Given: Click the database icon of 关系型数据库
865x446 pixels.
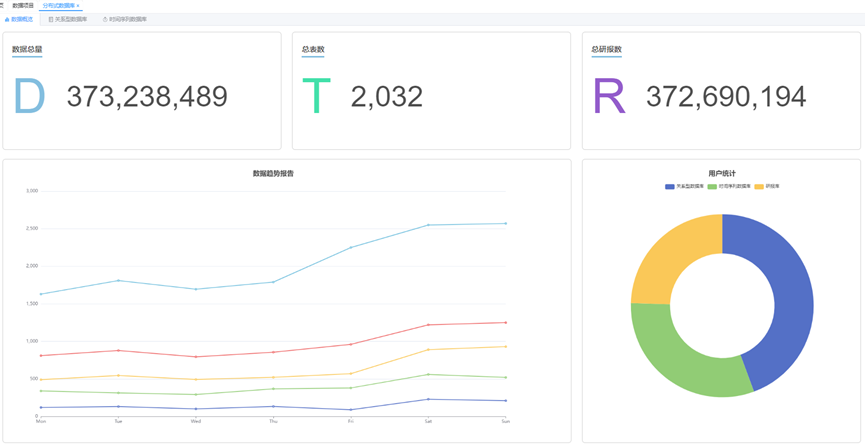Looking at the screenshot, I should click(x=51, y=19).
